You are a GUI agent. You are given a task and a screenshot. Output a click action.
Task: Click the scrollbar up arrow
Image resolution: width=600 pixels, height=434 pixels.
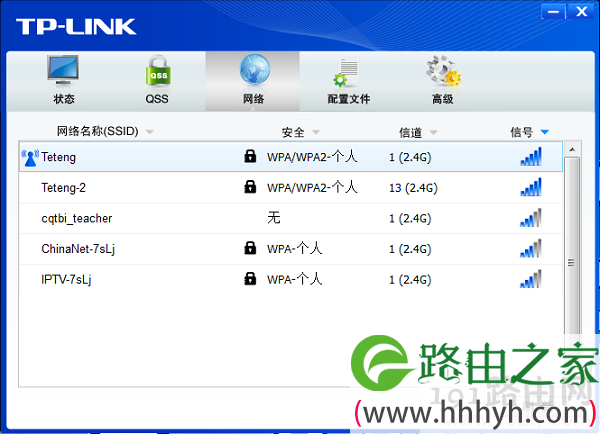coord(572,149)
